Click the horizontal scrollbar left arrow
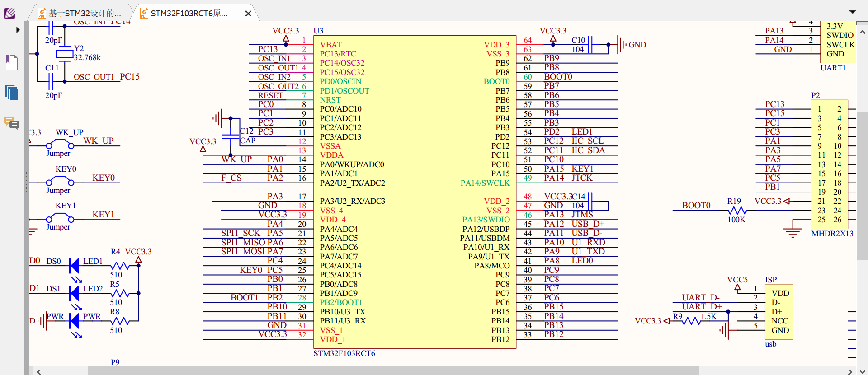 [39, 371]
